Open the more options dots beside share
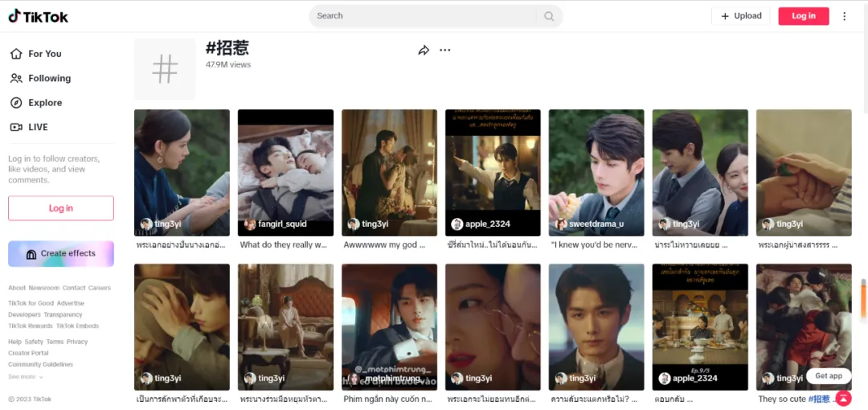 (445, 51)
